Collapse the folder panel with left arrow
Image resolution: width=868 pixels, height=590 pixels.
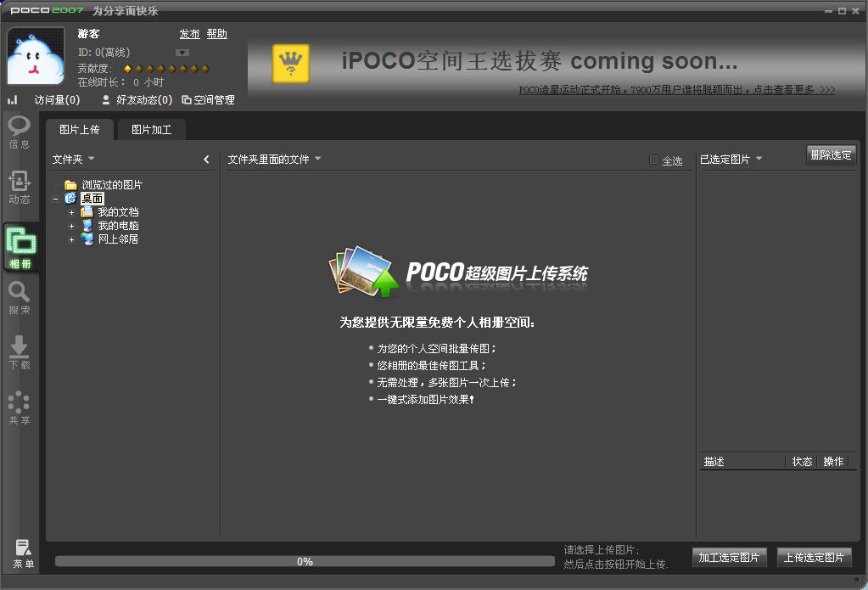(x=206, y=160)
